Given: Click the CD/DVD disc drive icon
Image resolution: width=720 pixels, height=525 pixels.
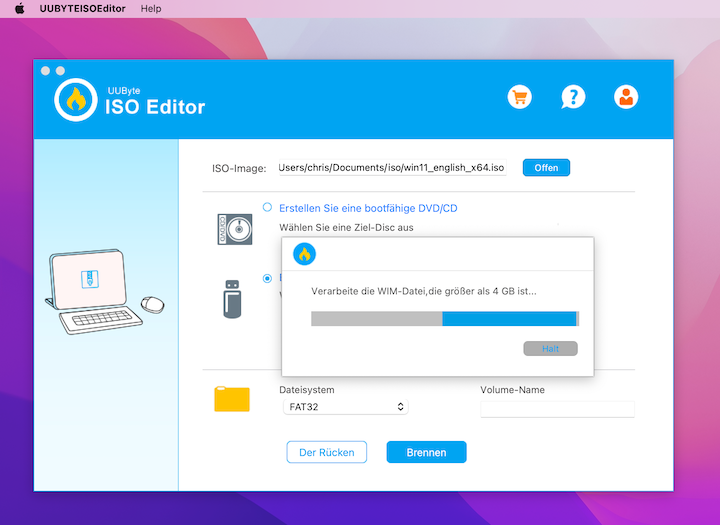Looking at the screenshot, I should pyautogui.click(x=235, y=229).
